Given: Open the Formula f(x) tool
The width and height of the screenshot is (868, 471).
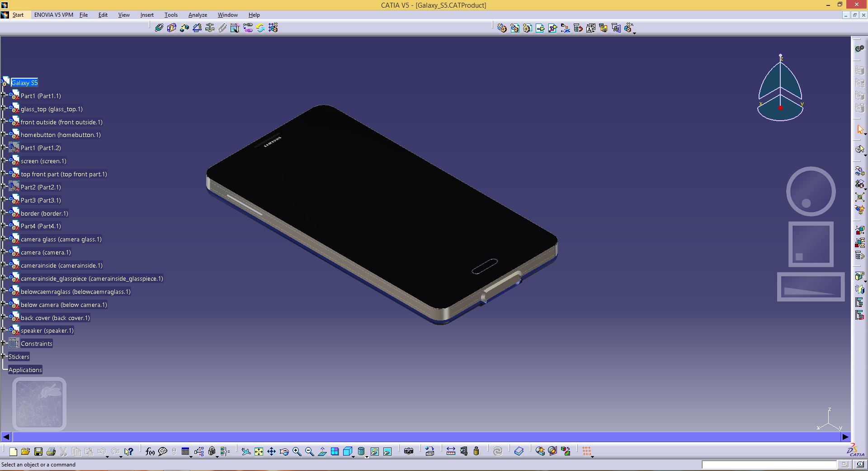Looking at the screenshot, I should coord(150,451).
